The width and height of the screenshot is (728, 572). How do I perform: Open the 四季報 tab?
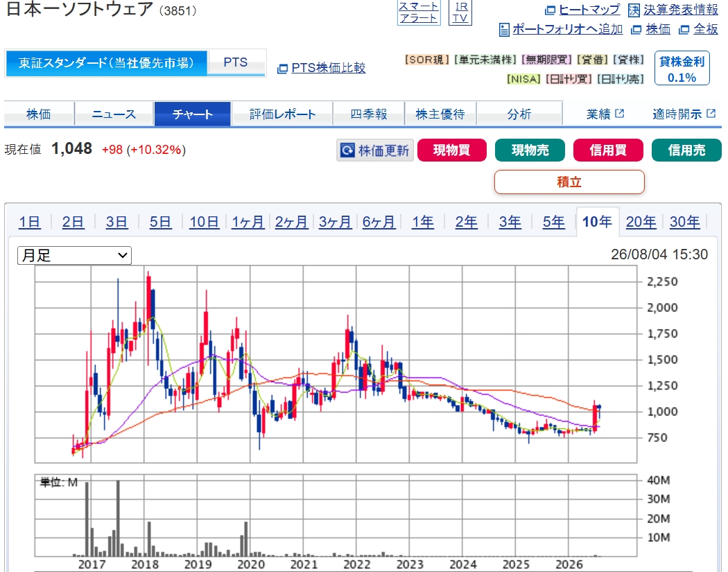tap(369, 114)
